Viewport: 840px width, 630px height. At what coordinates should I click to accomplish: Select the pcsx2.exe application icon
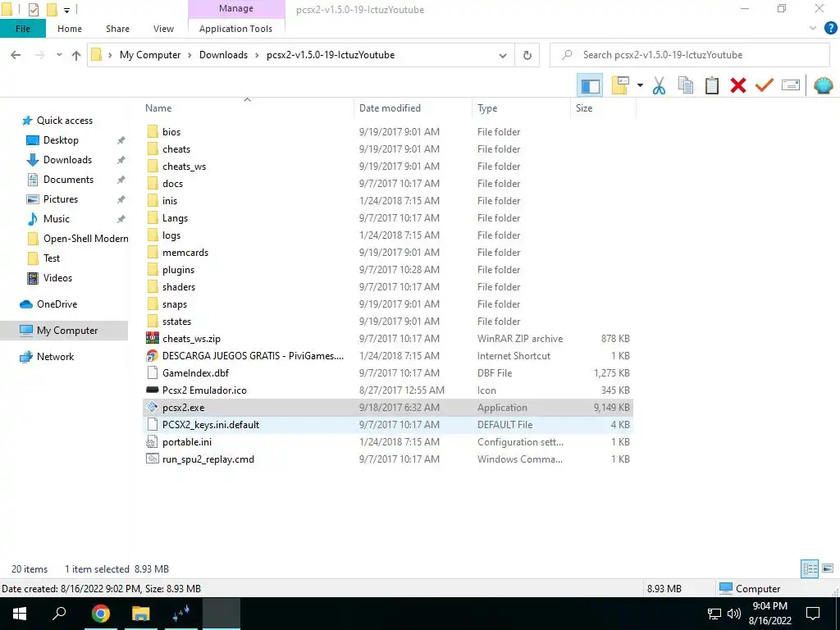click(x=153, y=407)
